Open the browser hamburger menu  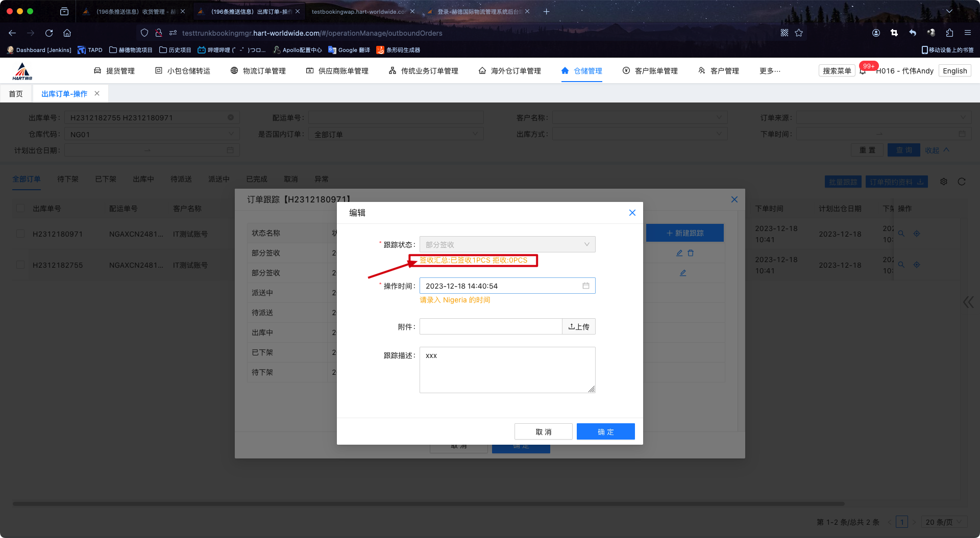click(967, 33)
